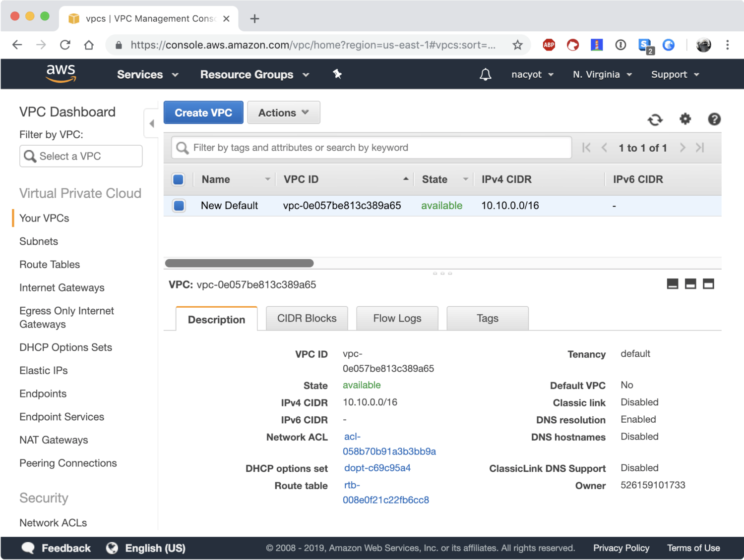This screenshot has width=744, height=560.
Task: Open browser profile avatar
Action: tap(703, 45)
